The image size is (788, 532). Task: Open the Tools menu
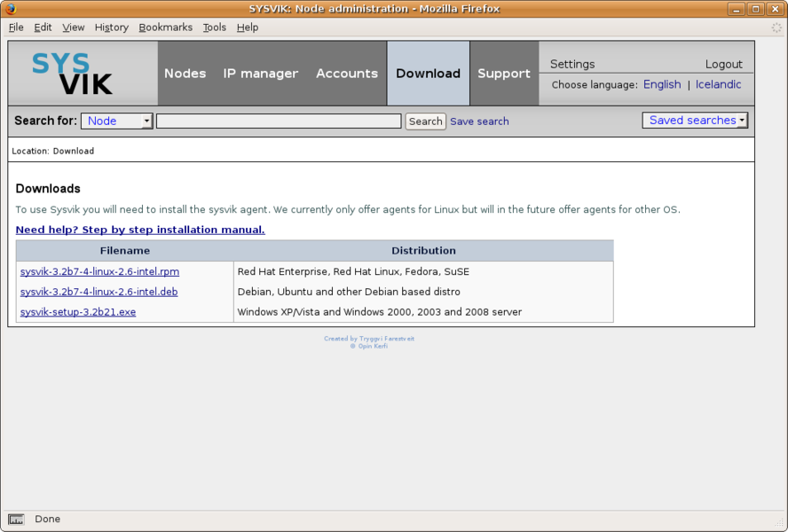pos(215,27)
